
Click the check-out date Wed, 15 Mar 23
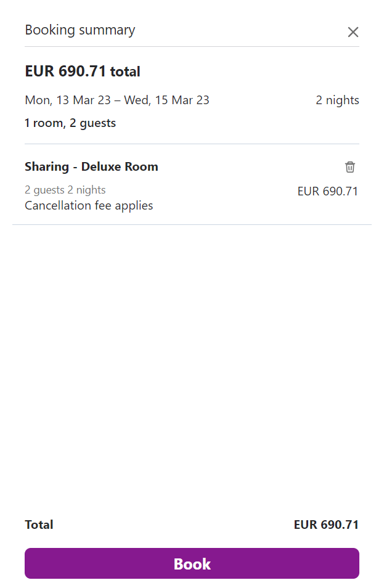click(x=166, y=100)
